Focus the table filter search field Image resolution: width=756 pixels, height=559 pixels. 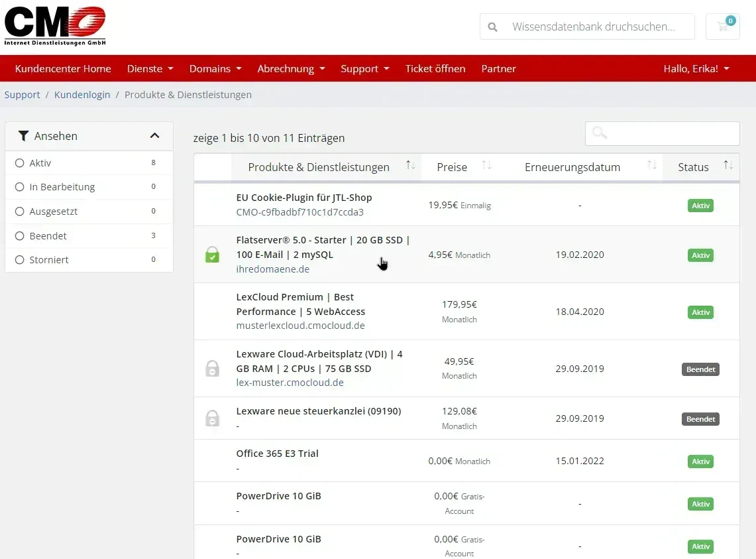coord(663,134)
